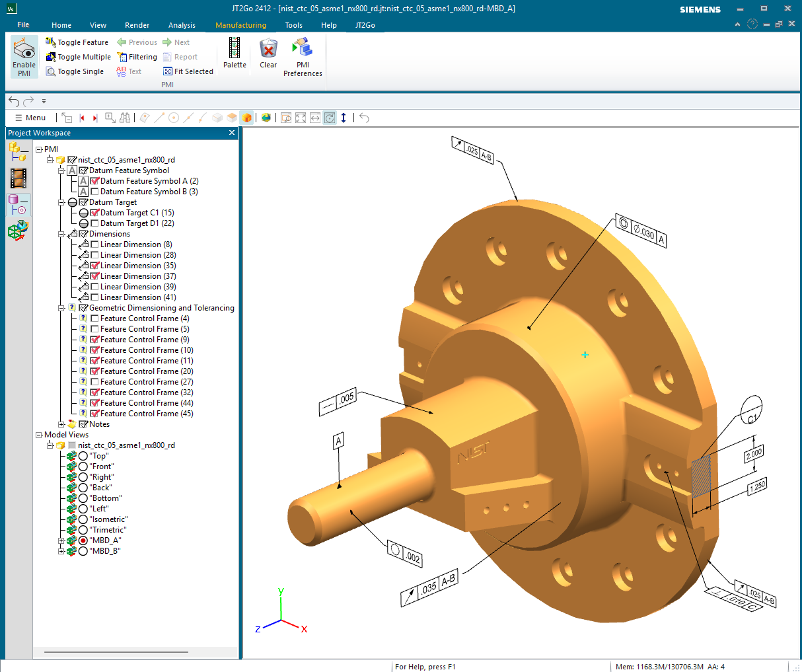Click Fit Selected icon
The height and width of the screenshot is (672, 802).
click(168, 71)
